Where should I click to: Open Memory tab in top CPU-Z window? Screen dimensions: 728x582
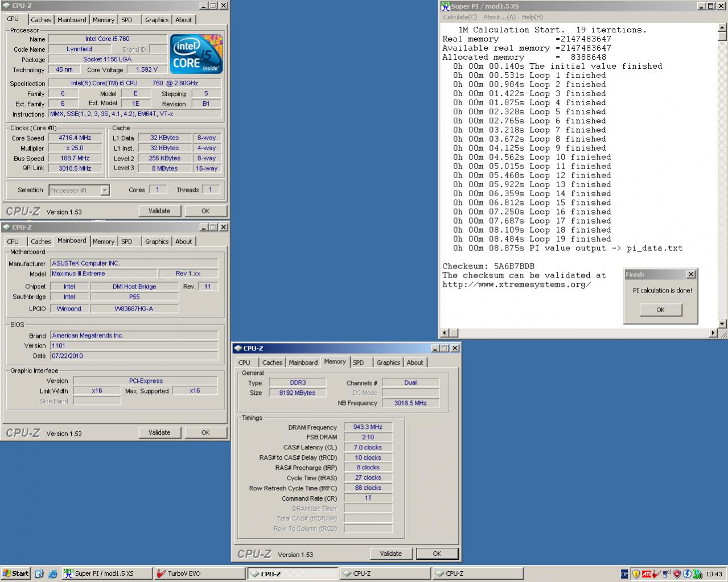(x=104, y=19)
